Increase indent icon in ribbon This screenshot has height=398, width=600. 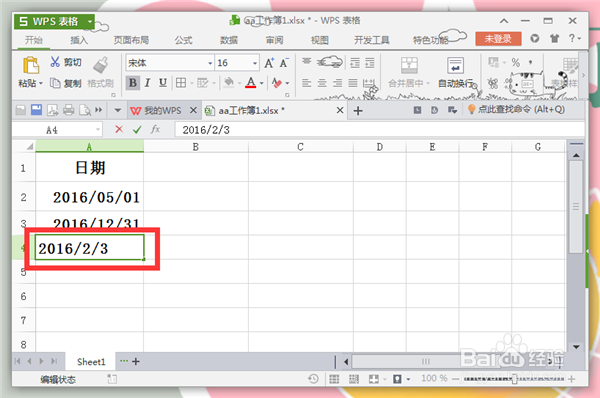[370, 62]
